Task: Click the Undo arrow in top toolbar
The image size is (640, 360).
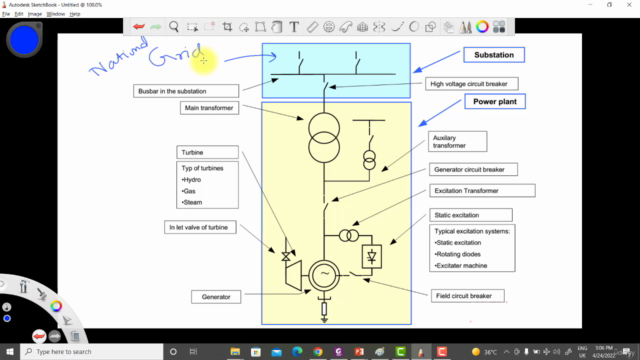Action: coord(139,27)
